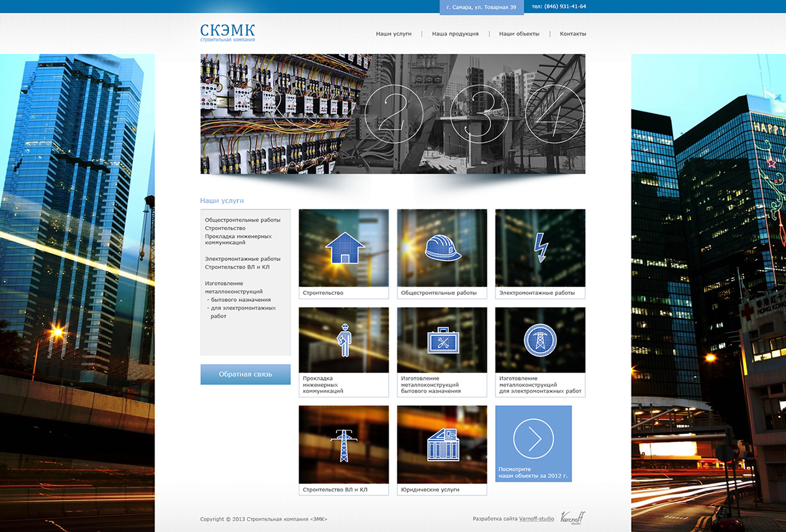Open the lightning bolt Электромонтажные работы icon
This screenshot has height=532, width=786.
click(540, 248)
